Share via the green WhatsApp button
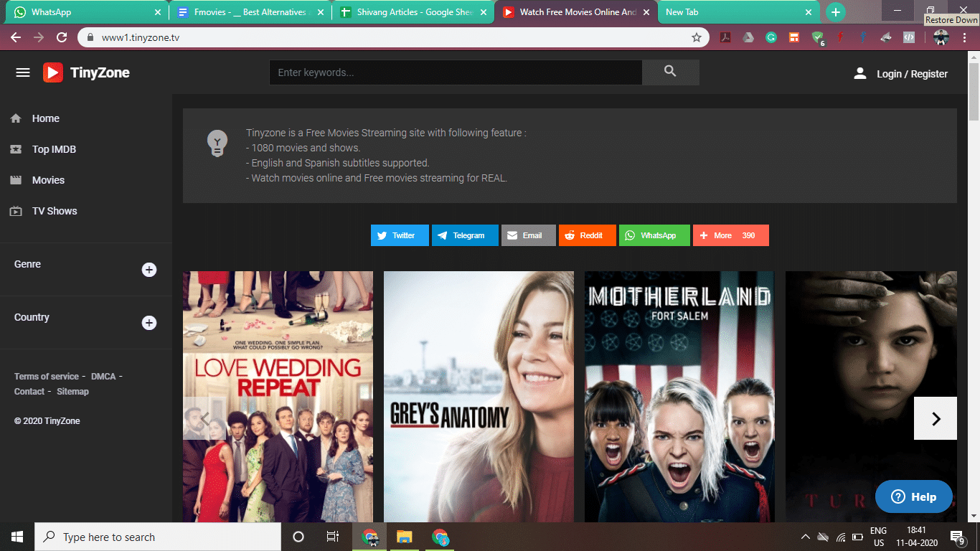 pyautogui.click(x=654, y=235)
